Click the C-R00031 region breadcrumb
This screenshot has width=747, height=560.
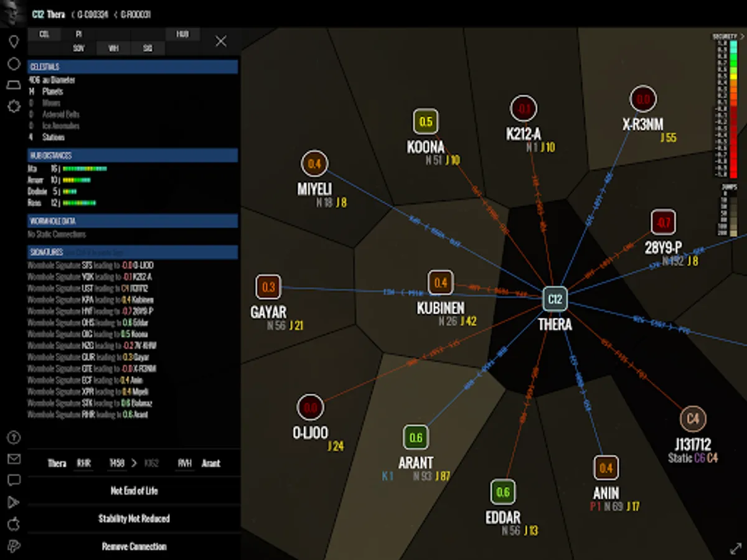pyautogui.click(x=135, y=14)
